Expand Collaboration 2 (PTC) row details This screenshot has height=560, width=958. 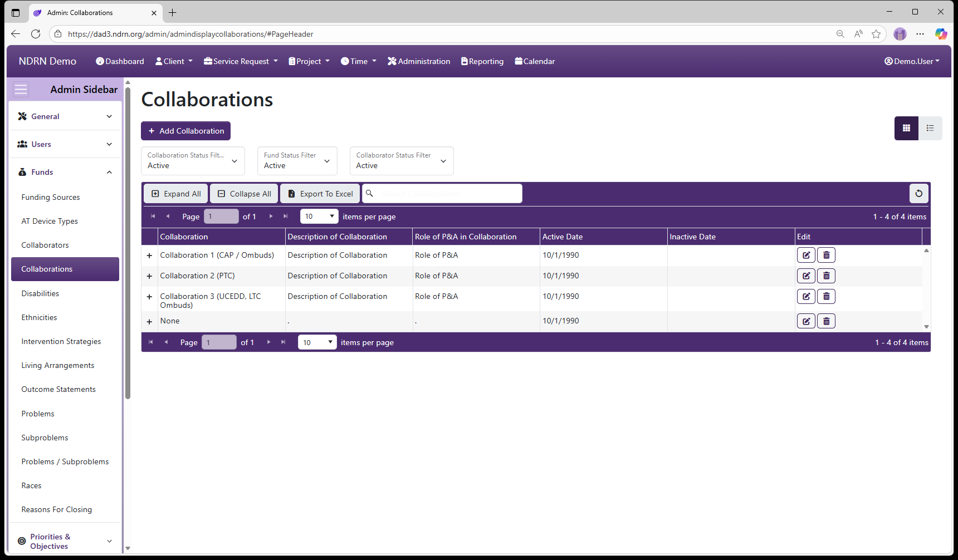click(149, 276)
